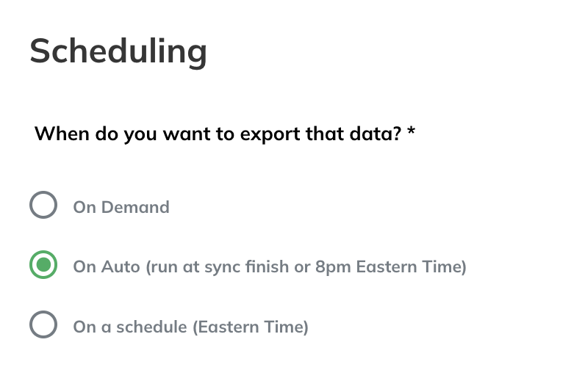
Task: Click the "When do you want to export" question
Action: tap(218, 134)
